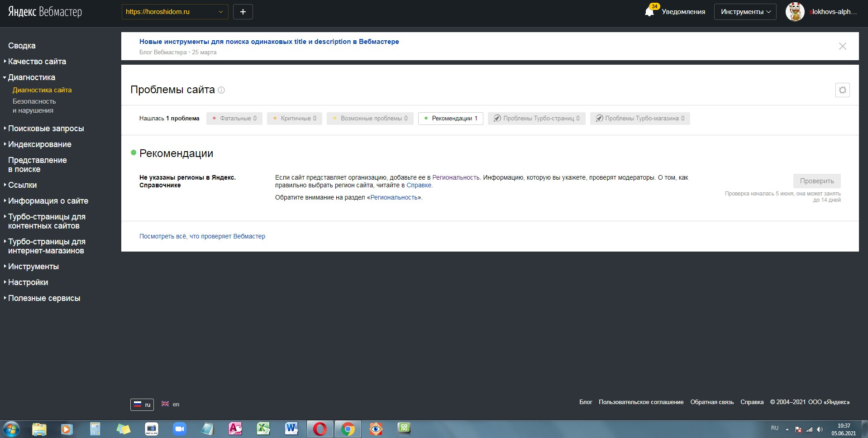Click the RU input language indicator
Viewport: 868px width, 438px height.
pyautogui.click(x=775, y=428)
